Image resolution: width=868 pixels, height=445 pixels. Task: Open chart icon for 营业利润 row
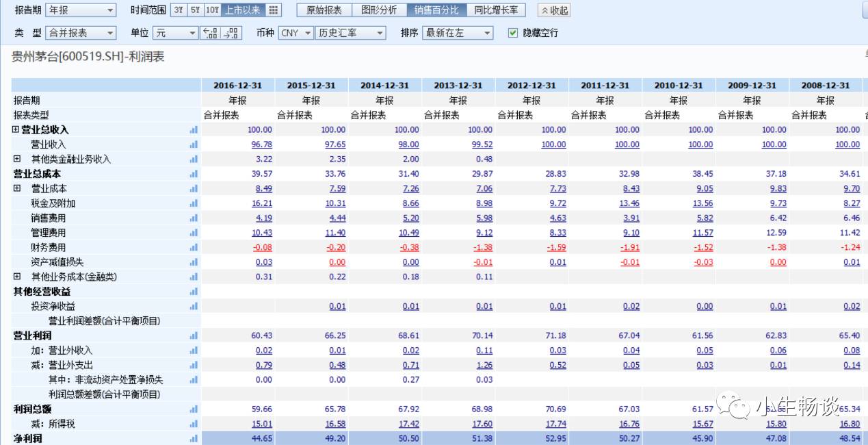click(194, 335)
